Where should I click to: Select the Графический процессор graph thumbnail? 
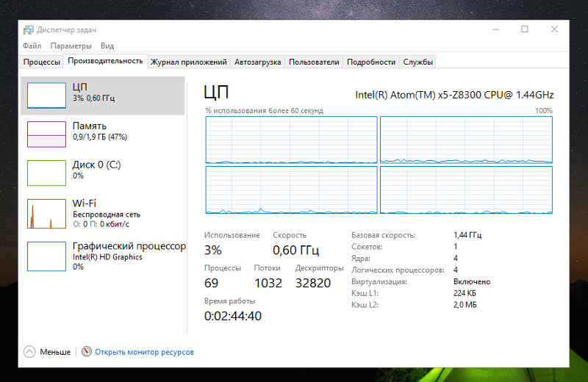[x=46, y=256]
